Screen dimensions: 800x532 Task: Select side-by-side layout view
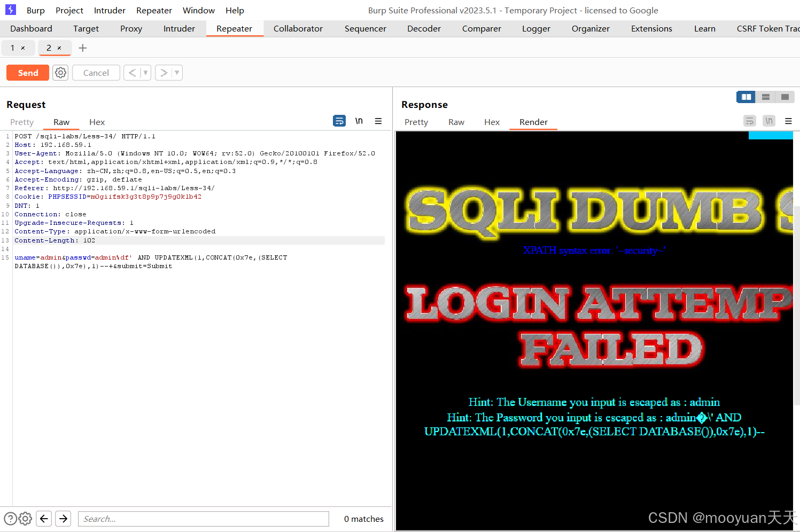click(x=746, y=97)
